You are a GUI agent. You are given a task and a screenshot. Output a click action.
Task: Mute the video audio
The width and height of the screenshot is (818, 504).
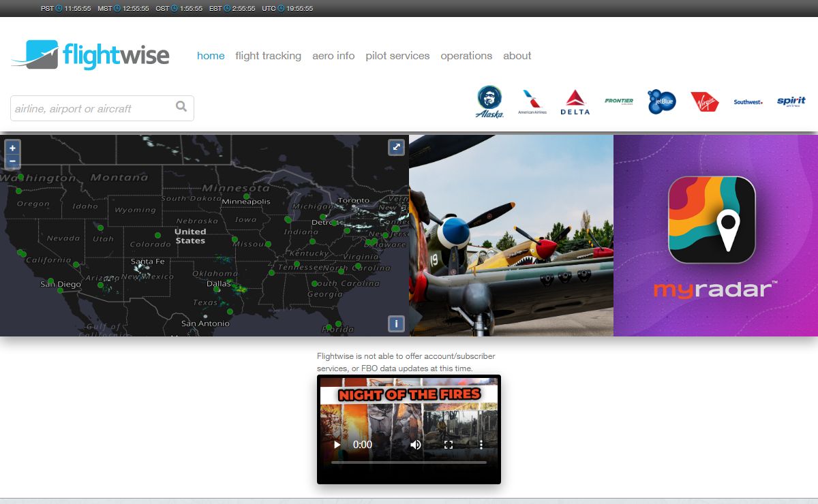point(416,445)
